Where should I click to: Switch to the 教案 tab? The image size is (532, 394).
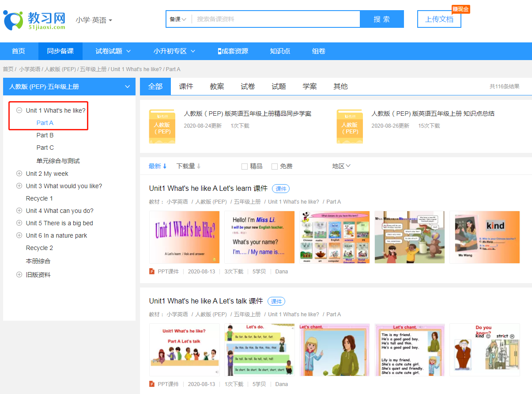pos(217,87)
